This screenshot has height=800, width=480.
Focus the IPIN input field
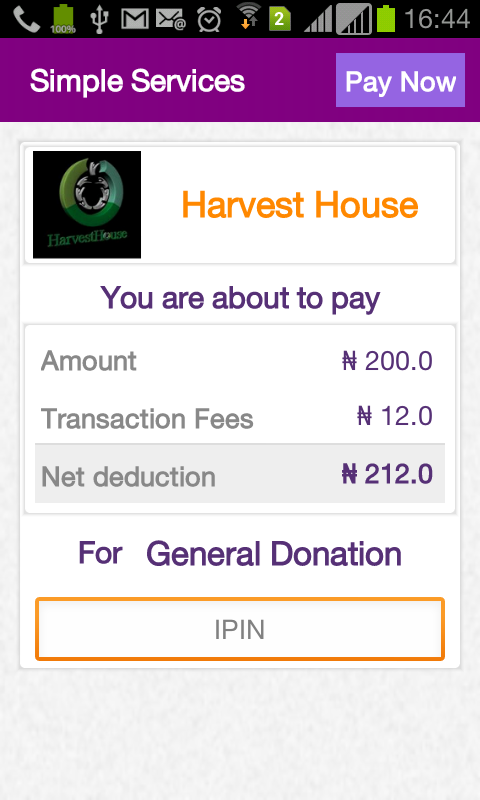click(240, 629)
